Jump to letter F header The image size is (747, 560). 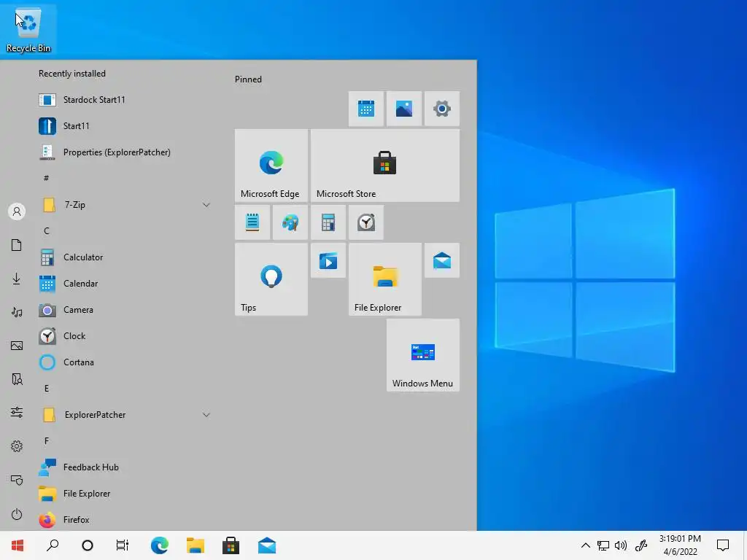point(47,441)
